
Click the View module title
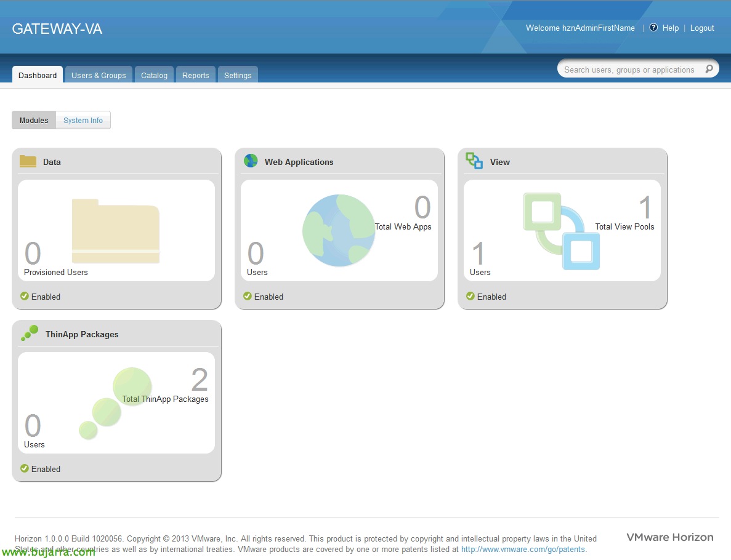pyautogui.click(x=500, y=162)
